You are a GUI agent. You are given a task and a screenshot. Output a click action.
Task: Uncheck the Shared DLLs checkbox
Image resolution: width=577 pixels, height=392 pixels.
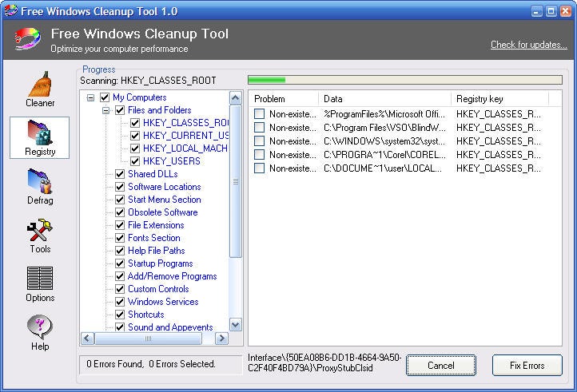120,174
